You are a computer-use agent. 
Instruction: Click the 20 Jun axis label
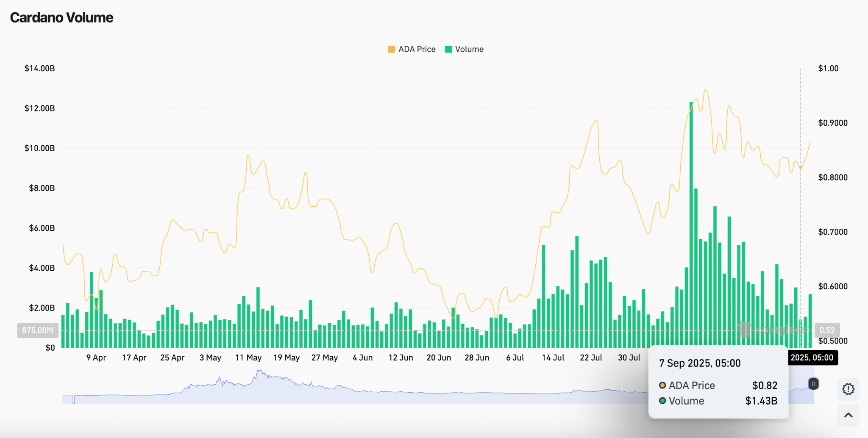[439, 358]
